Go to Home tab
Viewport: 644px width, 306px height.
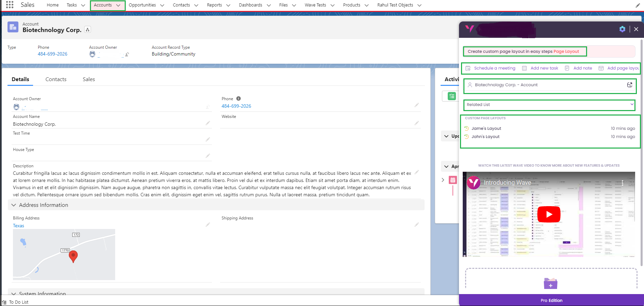tap(53, 5)
